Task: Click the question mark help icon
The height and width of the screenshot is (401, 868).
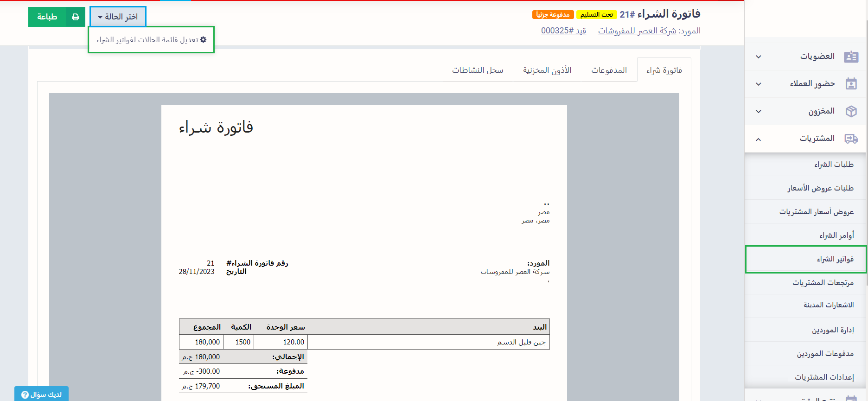Action: pyautogui.click(x=25, y=395)
